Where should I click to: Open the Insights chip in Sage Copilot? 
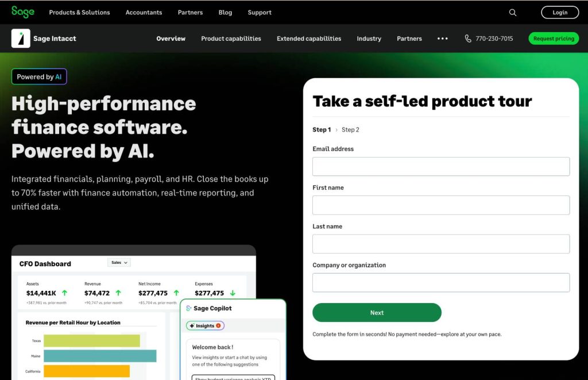[204, 325]
